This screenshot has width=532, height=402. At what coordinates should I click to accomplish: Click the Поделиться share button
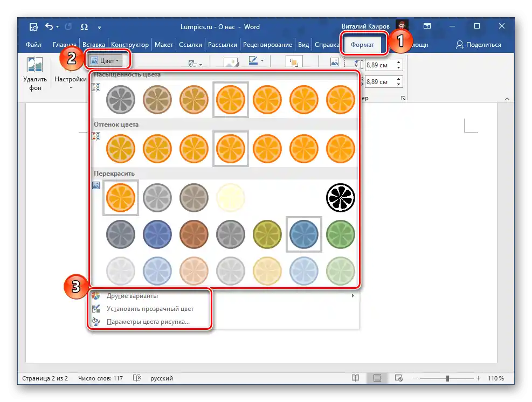479,45
